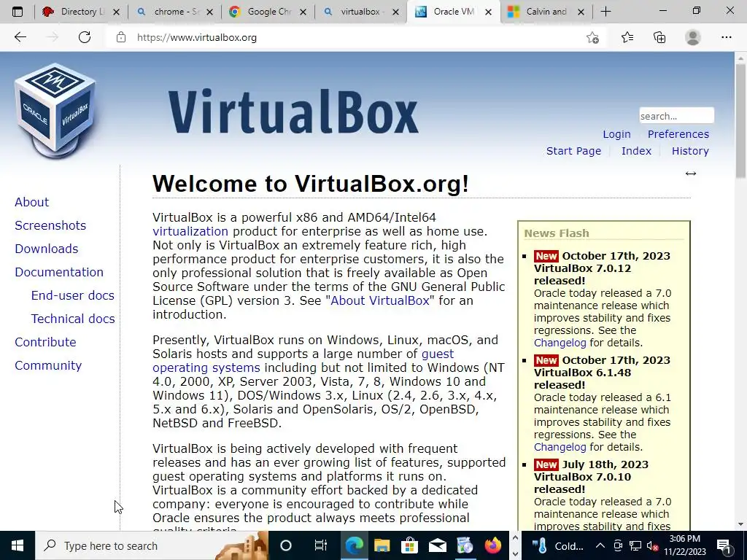Viewport: 747px width, 560px height.
Task: Click the taskbar toolbar scroll-down arrow
Action: (514, 554)
